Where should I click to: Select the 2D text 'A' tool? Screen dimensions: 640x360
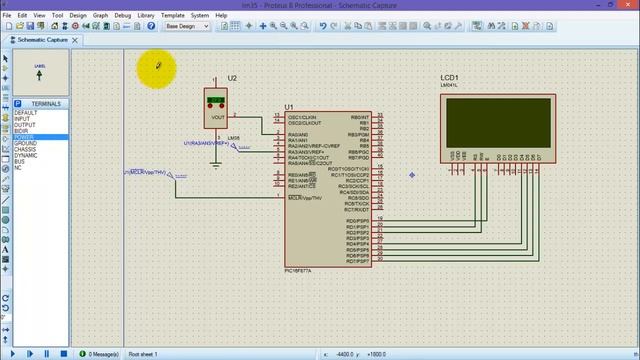(5, 249)
